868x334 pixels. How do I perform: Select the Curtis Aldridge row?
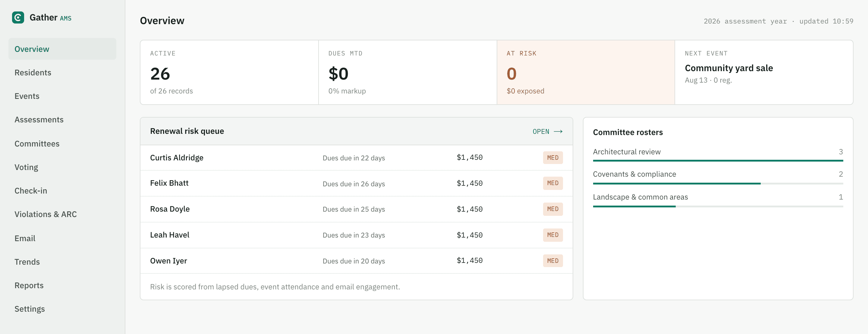[357, 158]
